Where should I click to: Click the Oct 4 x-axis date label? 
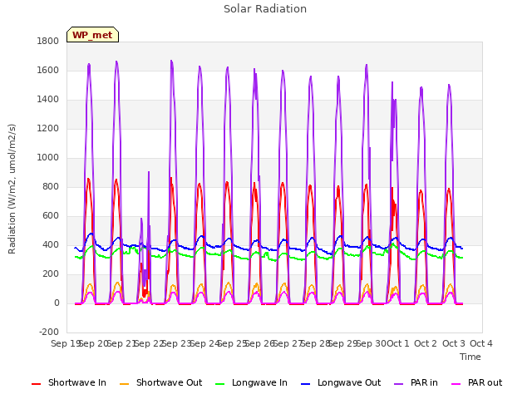pos(481,343)
